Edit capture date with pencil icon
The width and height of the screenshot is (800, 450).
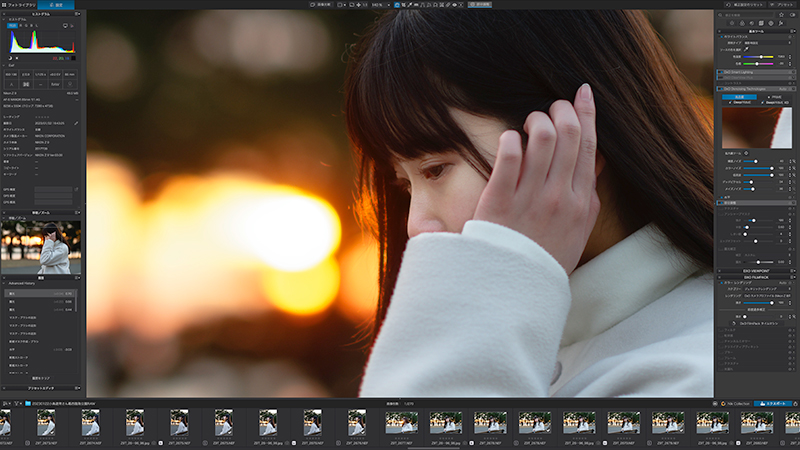(76, 123)
